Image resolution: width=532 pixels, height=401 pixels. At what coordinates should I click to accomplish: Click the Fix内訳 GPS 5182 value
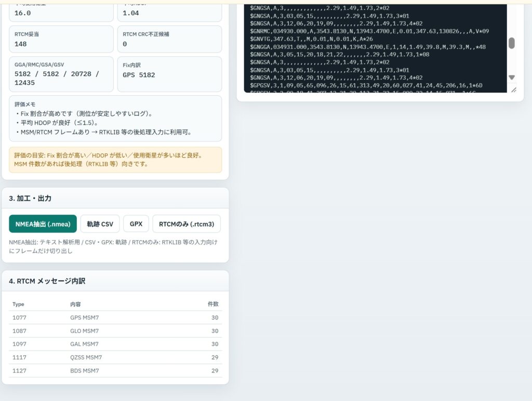(139, 75)
